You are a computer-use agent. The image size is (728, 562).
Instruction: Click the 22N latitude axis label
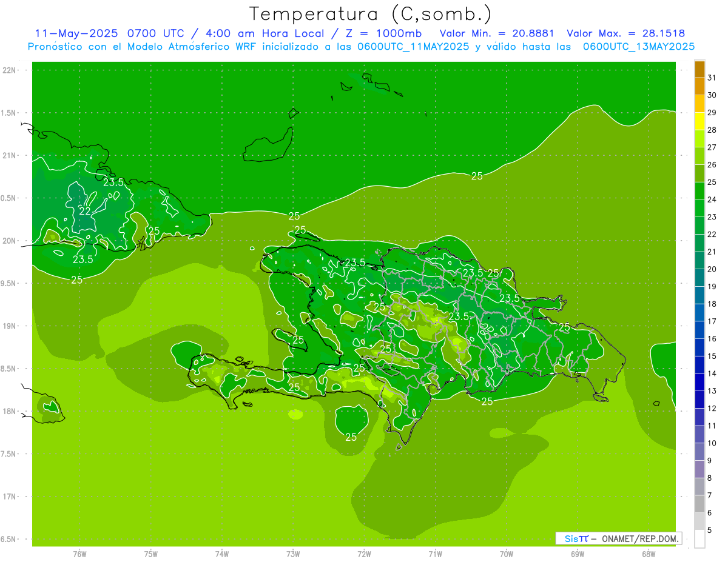[x=8, y=70]
